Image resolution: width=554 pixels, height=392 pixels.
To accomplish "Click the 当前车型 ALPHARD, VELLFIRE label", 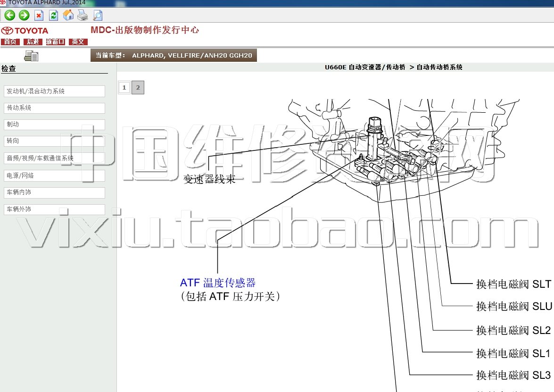I will click(174, 56).
